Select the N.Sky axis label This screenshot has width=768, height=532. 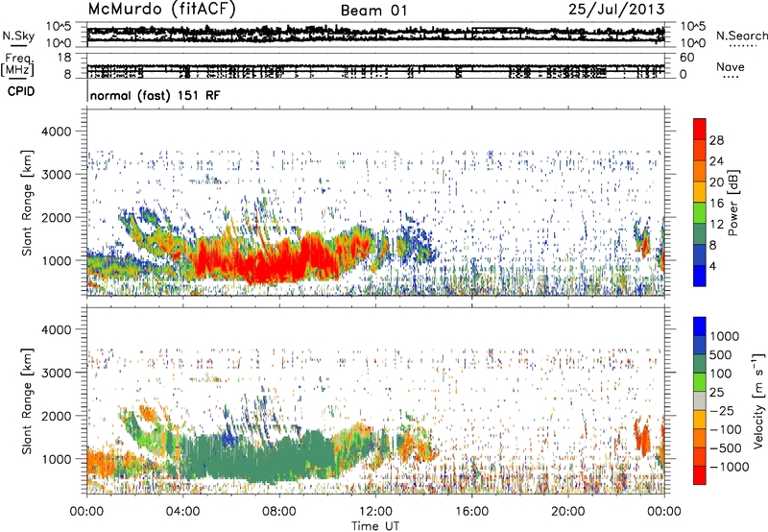pos(18,36)
